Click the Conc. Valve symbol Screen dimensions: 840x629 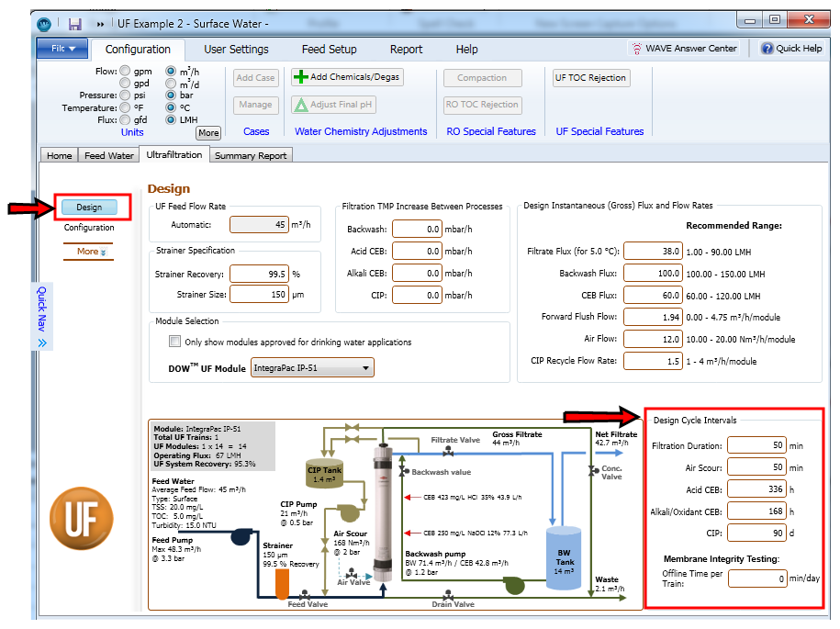593,470
